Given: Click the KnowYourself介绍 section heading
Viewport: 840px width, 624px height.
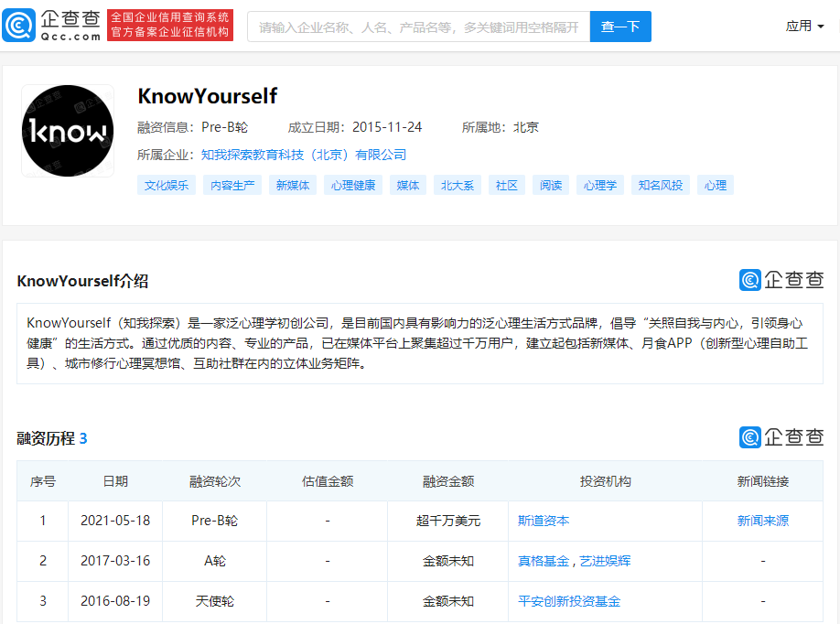Looking at the screenshot, I should click(82, 281).
